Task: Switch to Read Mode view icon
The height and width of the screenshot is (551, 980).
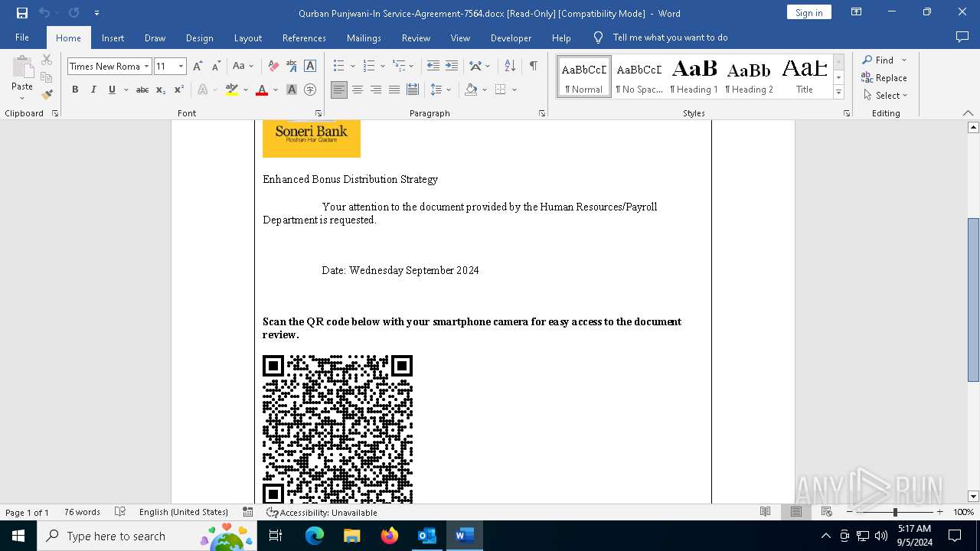Action: click(x=765, y=512)
